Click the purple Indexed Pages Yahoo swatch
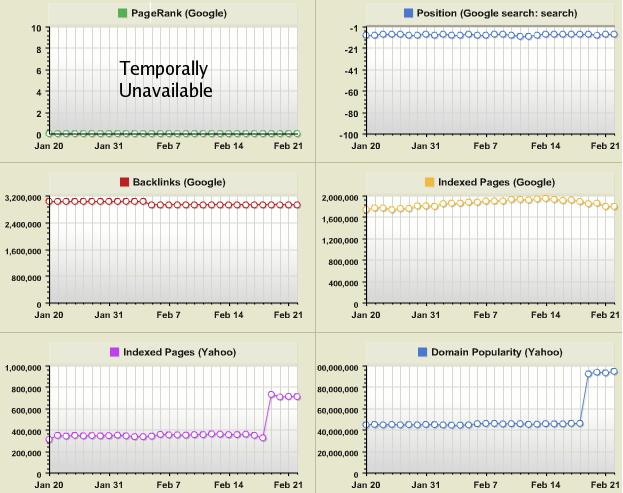 tap(114, 352)
